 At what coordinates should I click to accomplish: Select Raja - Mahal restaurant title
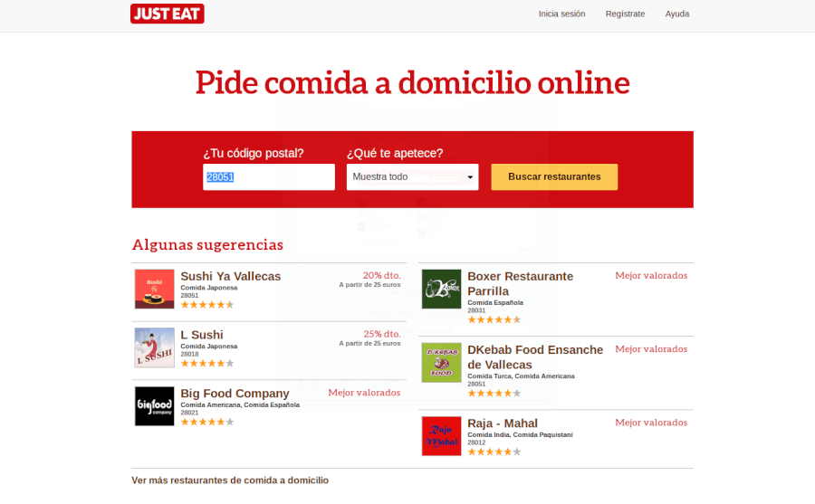click(503, 423)
